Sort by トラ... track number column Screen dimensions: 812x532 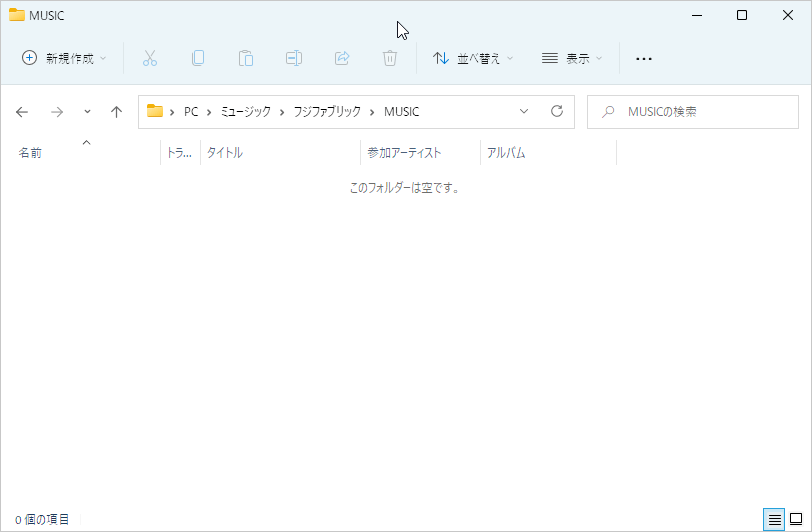click(180, 153)
